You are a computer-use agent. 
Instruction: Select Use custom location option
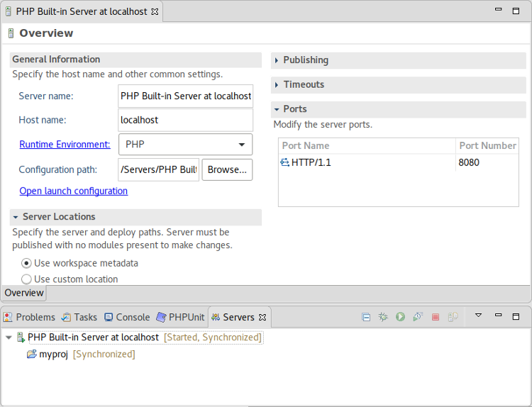coord(26,279)
